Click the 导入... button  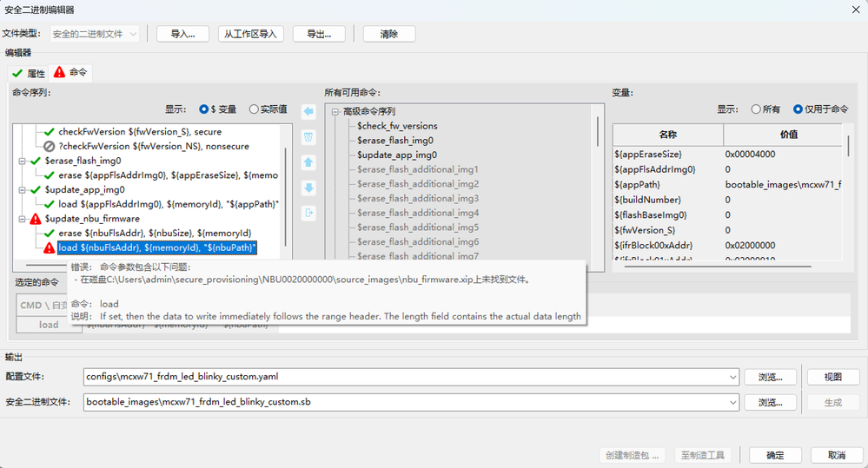182,34
